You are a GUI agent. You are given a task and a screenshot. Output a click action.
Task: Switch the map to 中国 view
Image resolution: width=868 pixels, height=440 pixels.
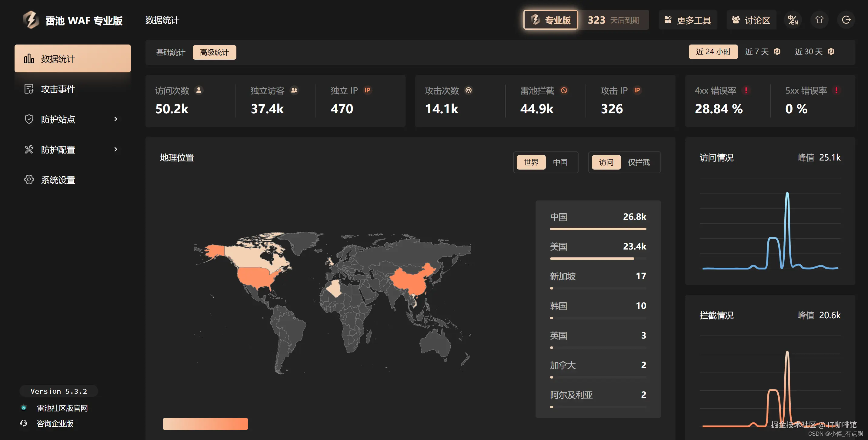[560, 162]
